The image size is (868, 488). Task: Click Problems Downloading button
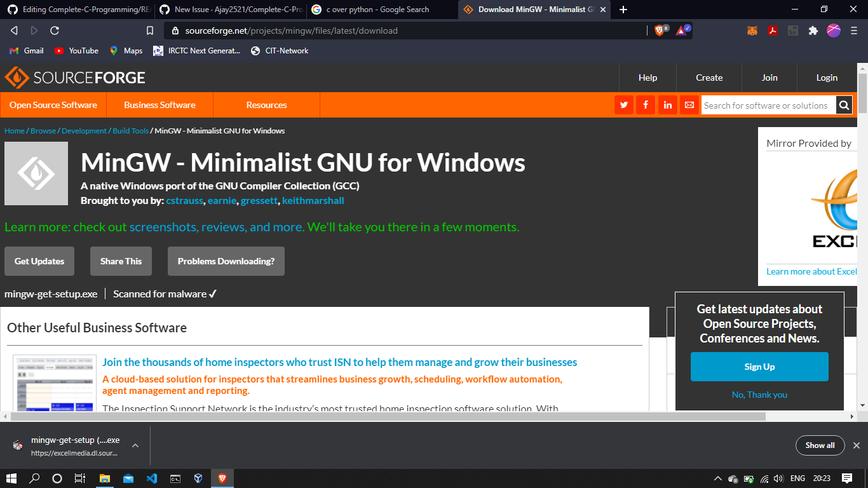[226, 261]
